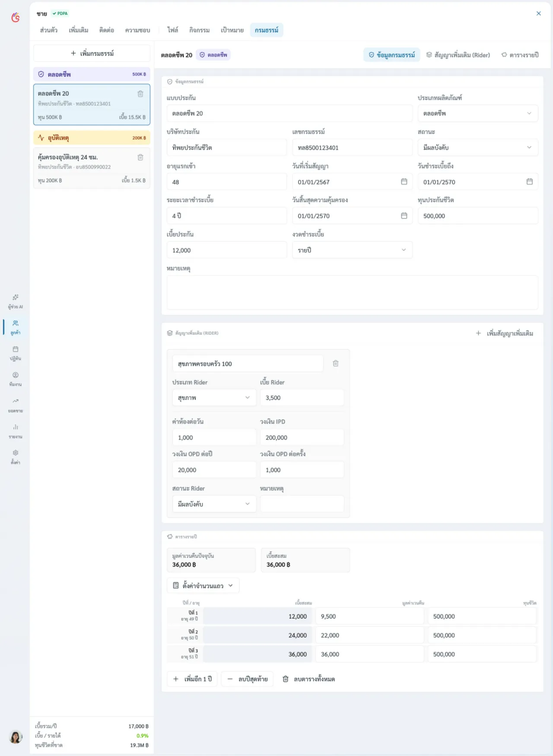Open calendar picker for วันชำระเบี้ยถึง
553x756 pixels.
(x=529, y=181)
